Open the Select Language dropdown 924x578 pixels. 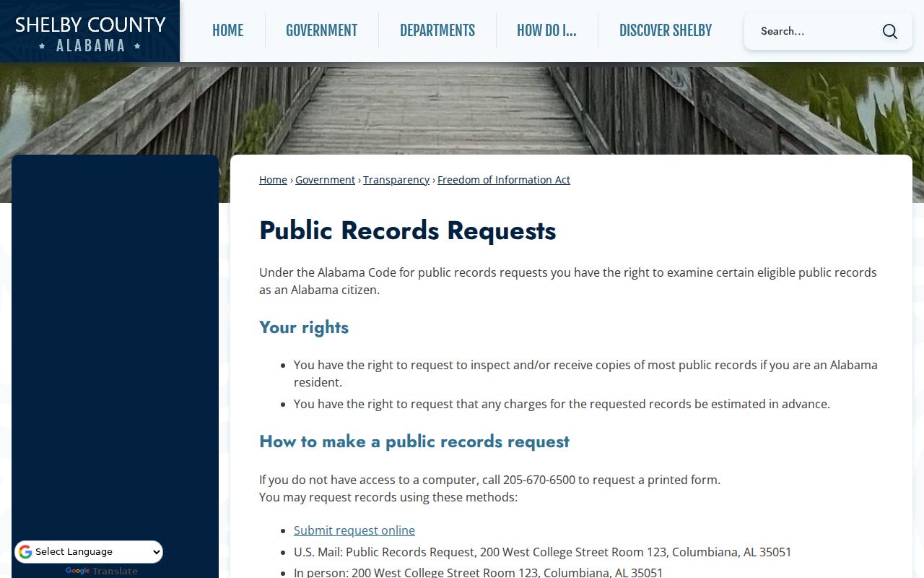[89, 552]
